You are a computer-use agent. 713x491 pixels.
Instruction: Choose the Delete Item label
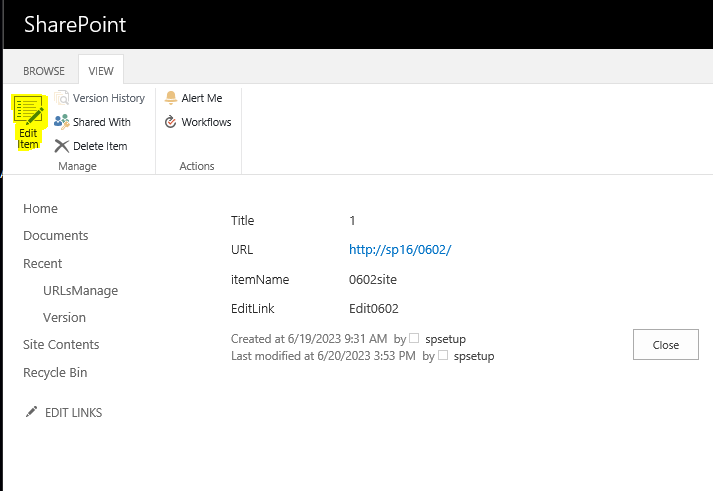(x=100, y=146)
